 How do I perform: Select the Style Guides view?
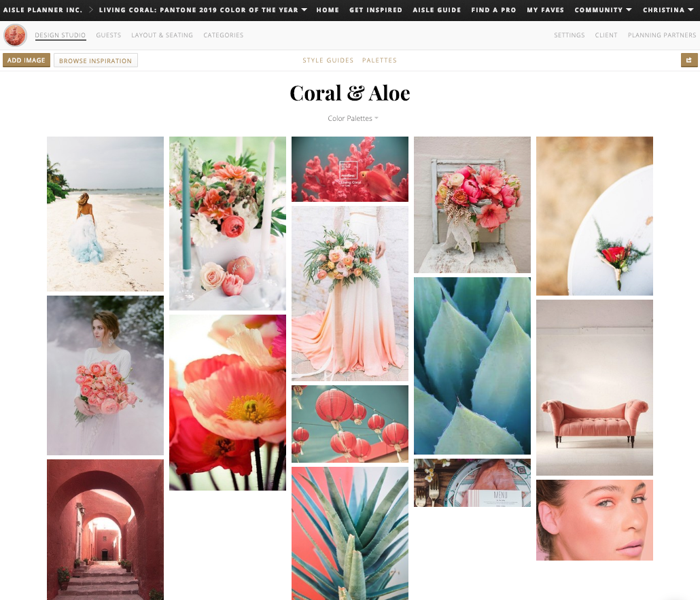point(328,60)
